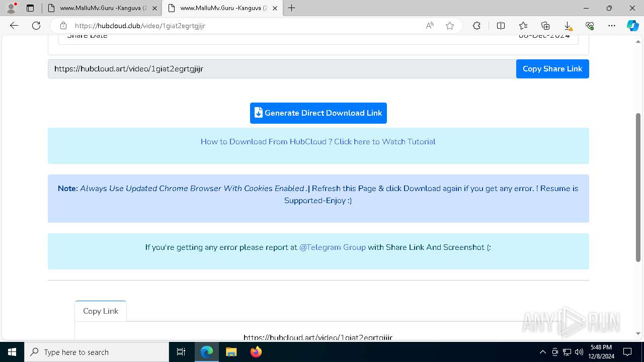Add this page to favorites star
The image size is (644, 362).
pyautogui.click(x=450, y=26)
